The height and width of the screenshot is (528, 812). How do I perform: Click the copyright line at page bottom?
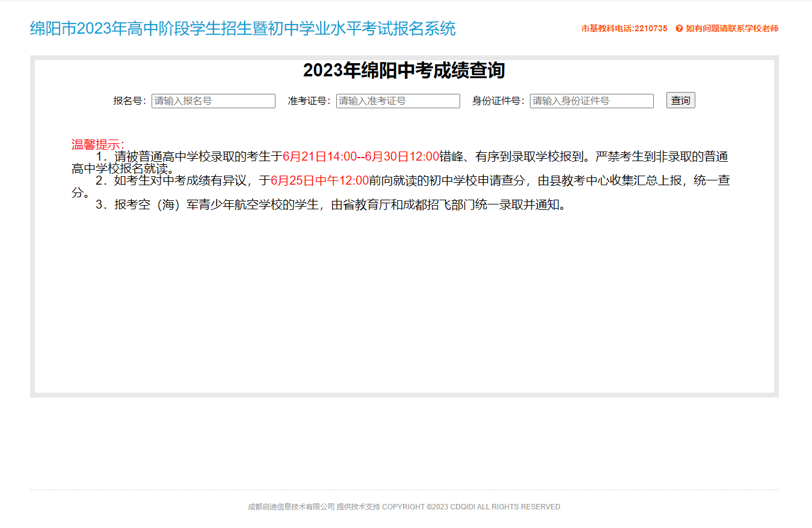[404, 506]
